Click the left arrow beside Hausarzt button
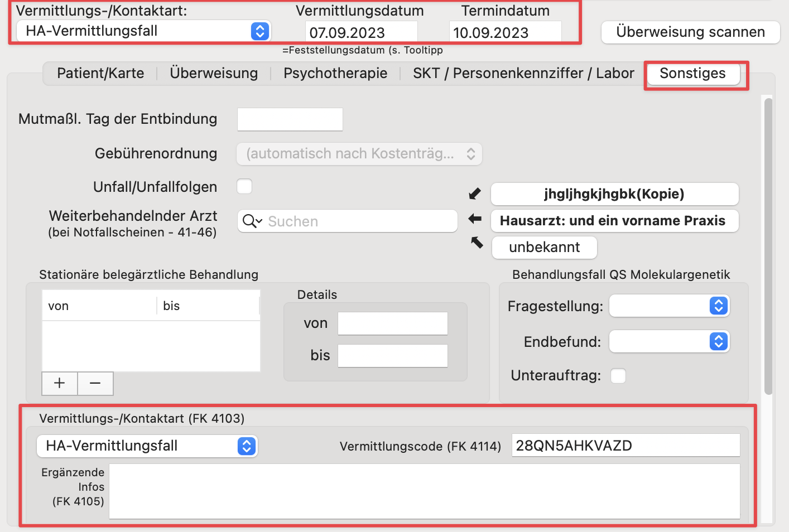The width and height of the screenshot is (789, 532). tap(475, 219)
